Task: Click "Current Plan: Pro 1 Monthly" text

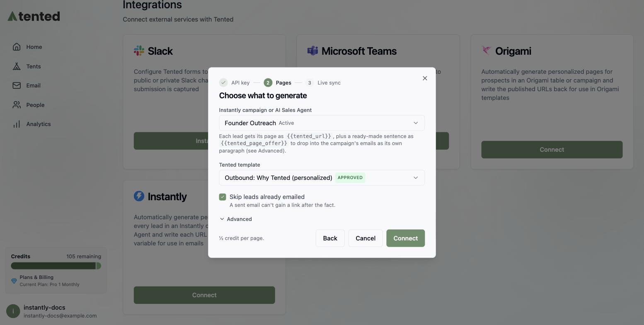Action: (49, 284)
